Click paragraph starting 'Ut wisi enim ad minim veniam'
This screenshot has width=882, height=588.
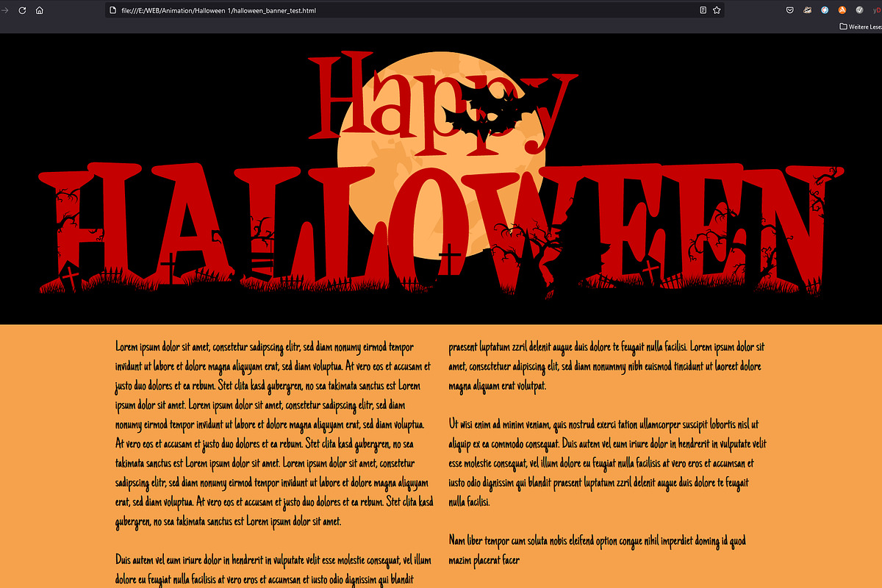(608, 463)
